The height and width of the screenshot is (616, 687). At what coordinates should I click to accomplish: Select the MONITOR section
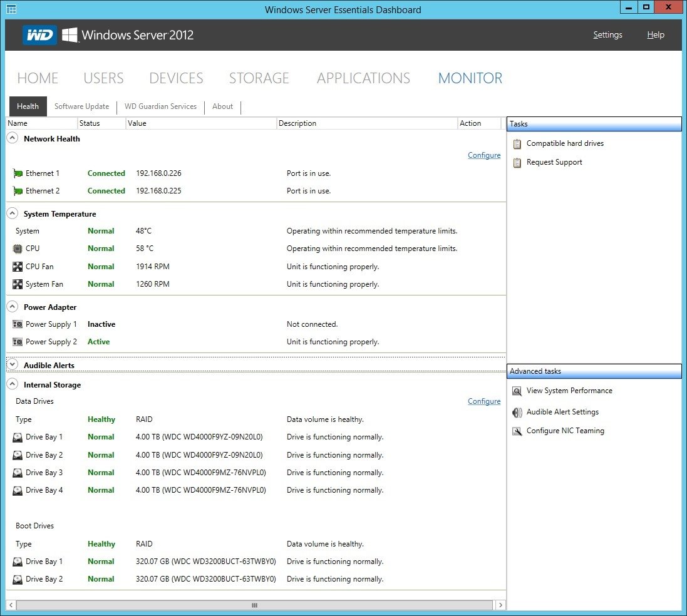click(470, 78)
